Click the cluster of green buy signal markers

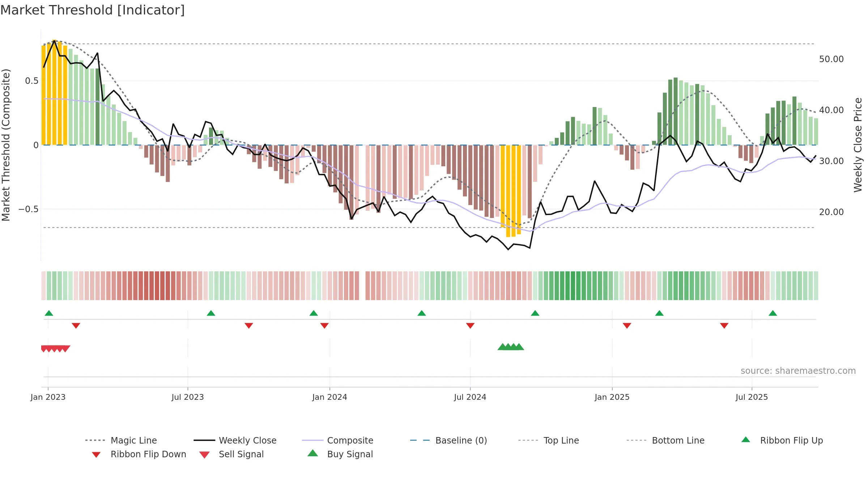(x=511, y=347)
